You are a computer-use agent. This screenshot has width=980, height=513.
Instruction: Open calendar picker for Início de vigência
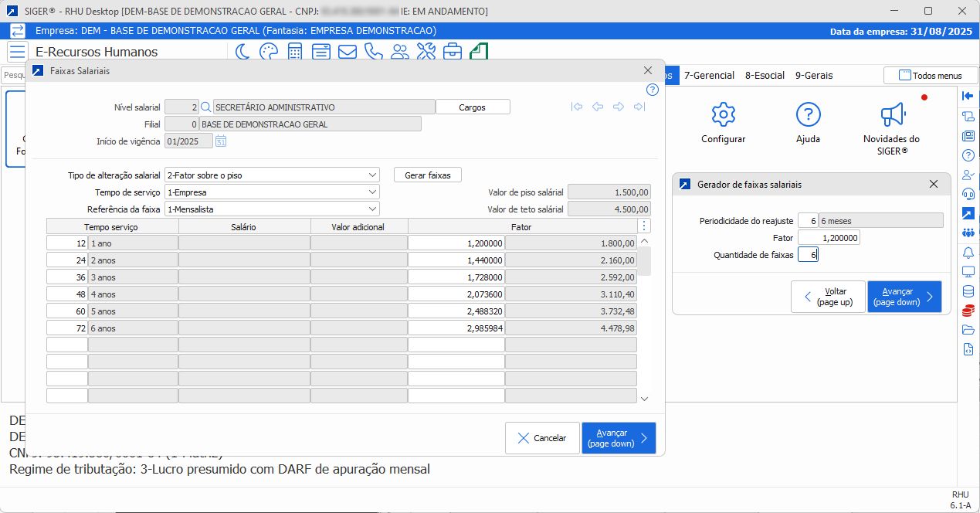click(x=221, y=141)
